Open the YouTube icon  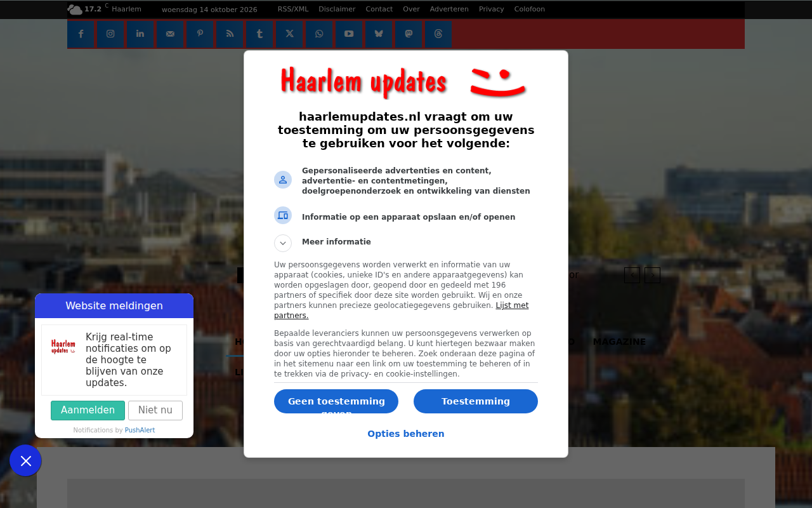point(349,34)
